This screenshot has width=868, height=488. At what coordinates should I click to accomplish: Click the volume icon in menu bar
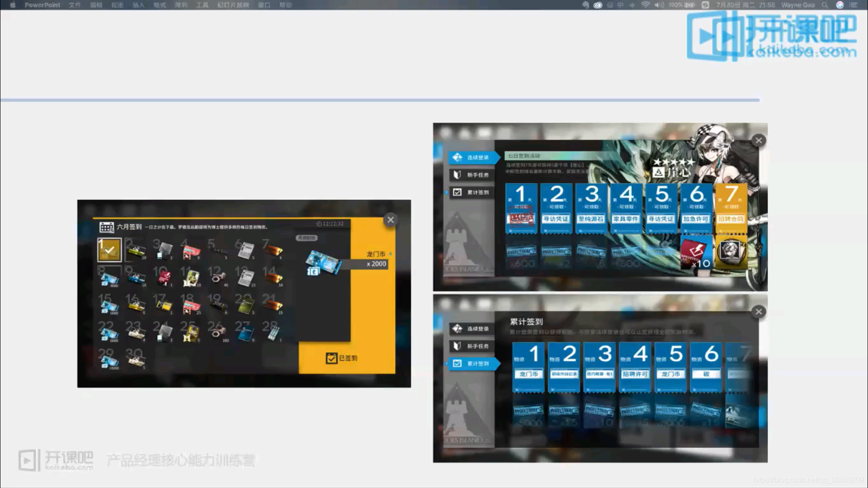(x=659, y=5)
